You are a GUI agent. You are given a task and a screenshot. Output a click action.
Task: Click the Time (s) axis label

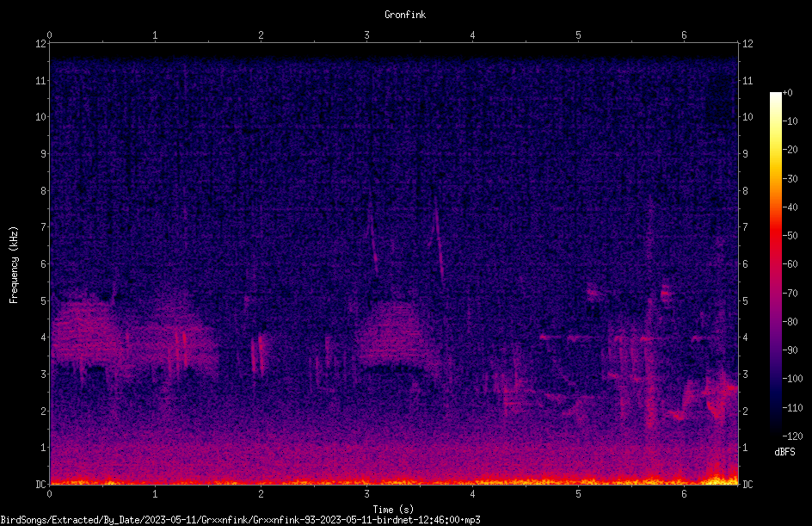pos(393,510)
